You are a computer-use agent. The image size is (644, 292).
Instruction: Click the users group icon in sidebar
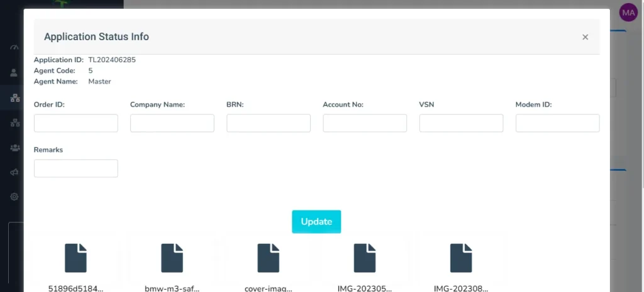tap(14, 148)
